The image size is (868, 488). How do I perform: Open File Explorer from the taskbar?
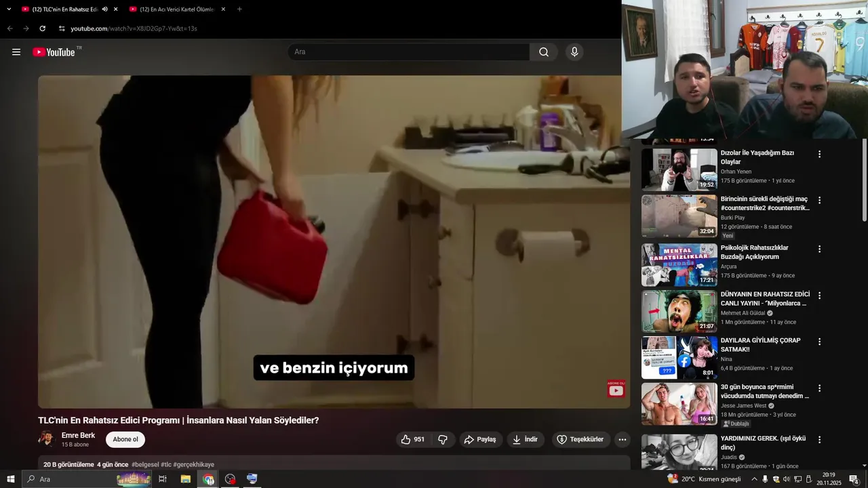click(x=186, y=479)
